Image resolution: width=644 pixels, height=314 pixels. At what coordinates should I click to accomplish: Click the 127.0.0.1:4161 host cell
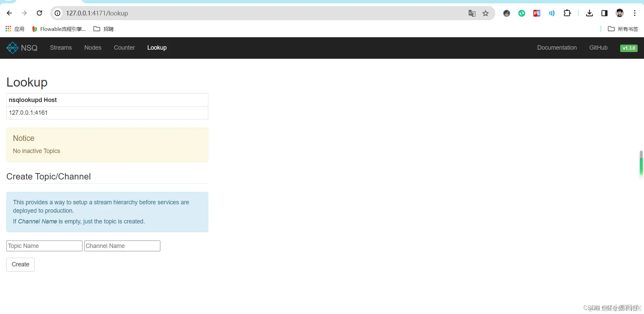coord(107,113)
